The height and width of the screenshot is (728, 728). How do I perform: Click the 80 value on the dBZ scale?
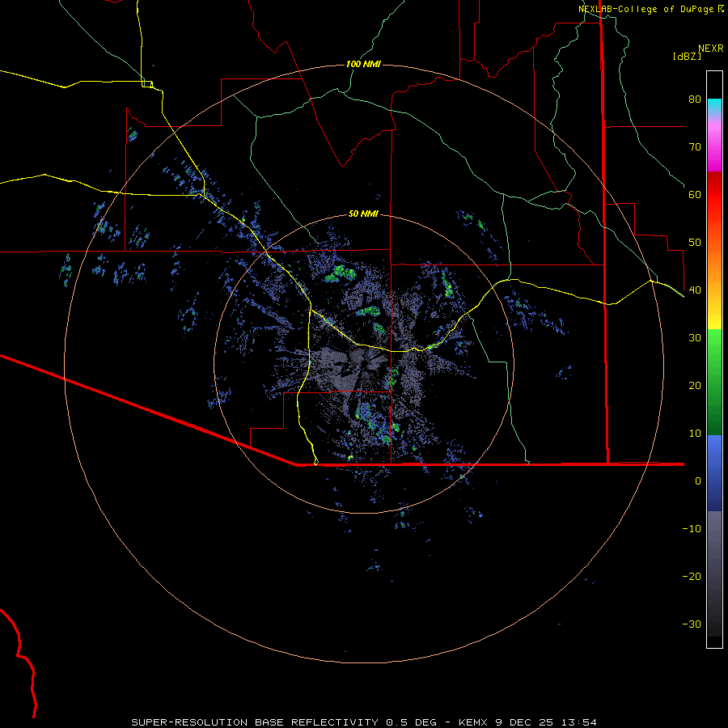(695, 99)
